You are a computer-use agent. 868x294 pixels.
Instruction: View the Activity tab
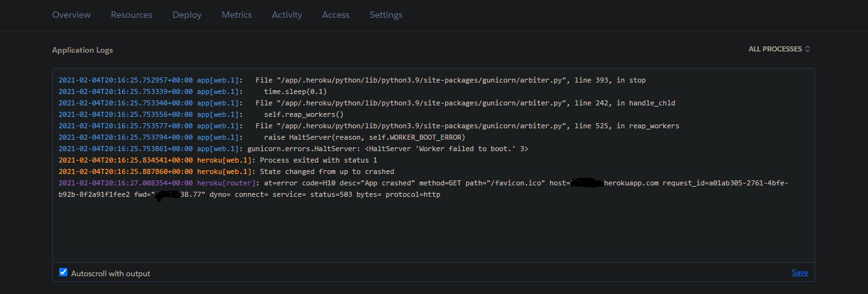click(x=287, y=15)
